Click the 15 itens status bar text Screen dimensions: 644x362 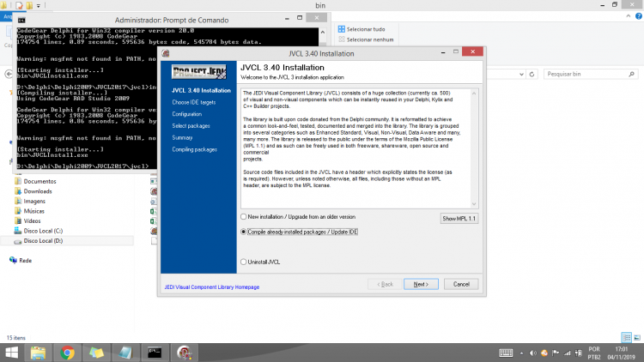(16, 338)
